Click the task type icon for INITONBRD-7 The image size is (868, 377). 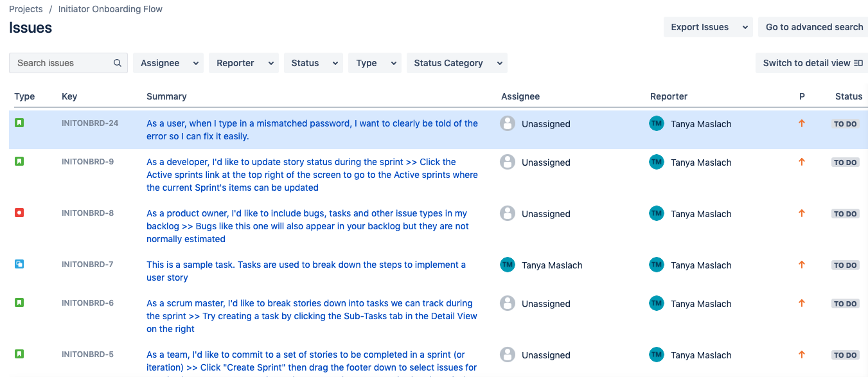pos(19,264)
